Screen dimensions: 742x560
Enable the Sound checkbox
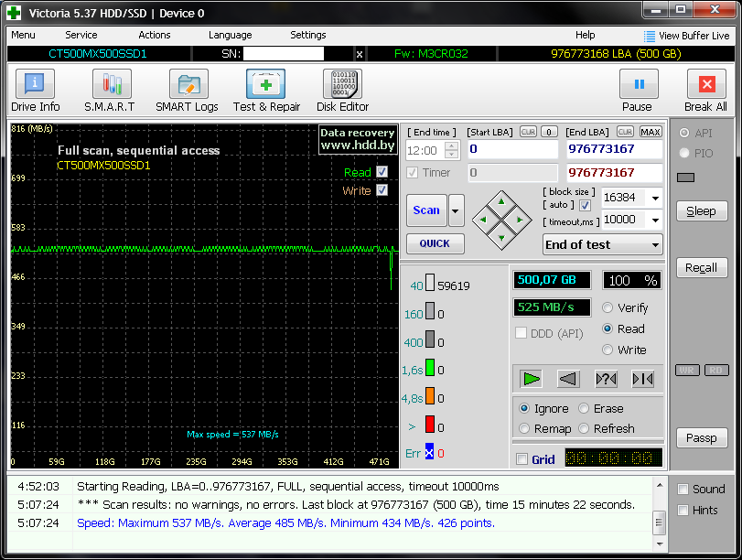point(683,489)
